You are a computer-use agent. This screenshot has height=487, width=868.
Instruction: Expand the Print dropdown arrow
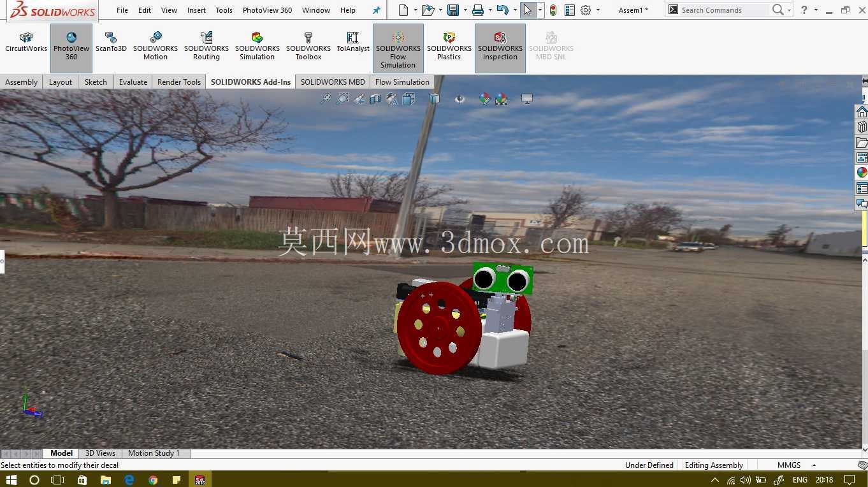coord(489,10)
